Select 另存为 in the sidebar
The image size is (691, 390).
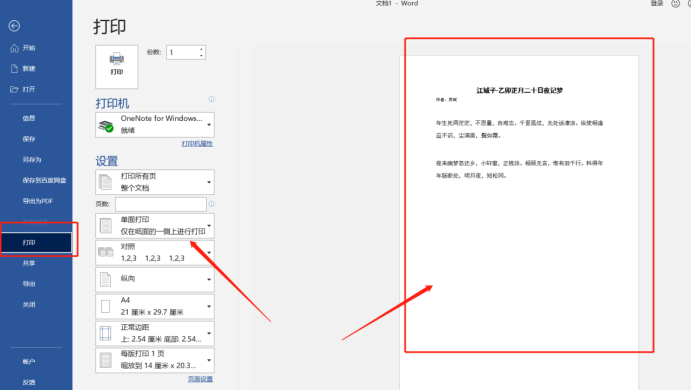[x=32, y=160]
